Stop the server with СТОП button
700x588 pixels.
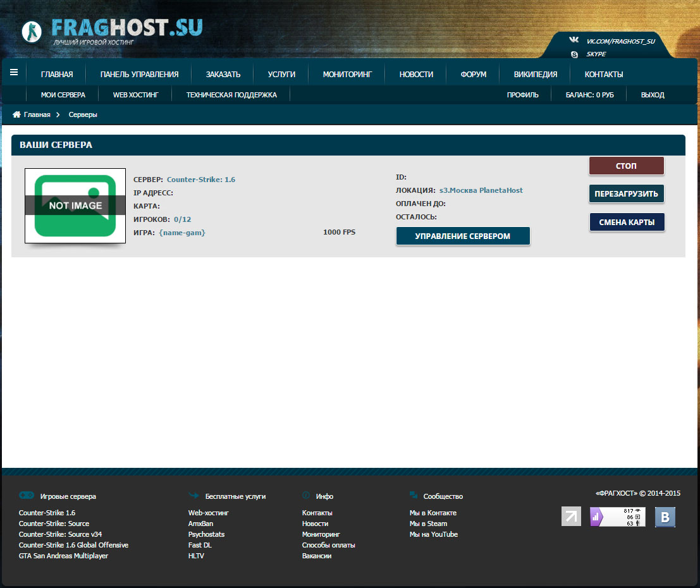tap(627, 166)
